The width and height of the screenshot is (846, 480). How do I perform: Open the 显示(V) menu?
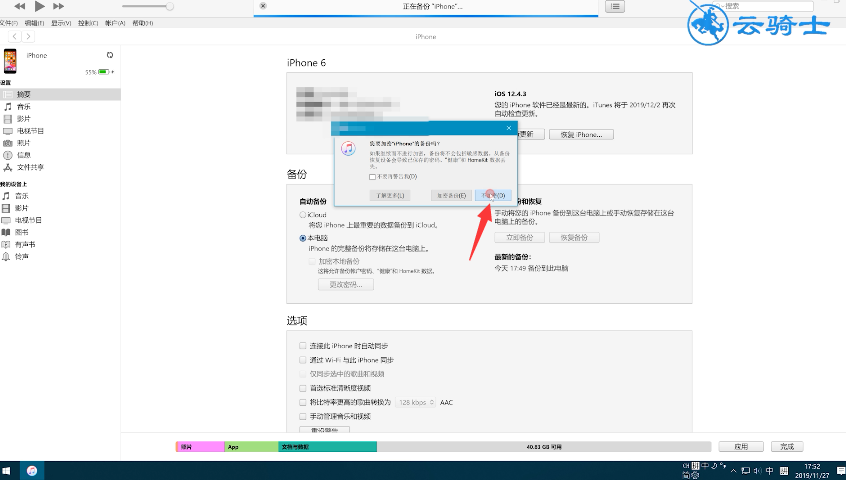pyautogui.click(x=61, y=23)
